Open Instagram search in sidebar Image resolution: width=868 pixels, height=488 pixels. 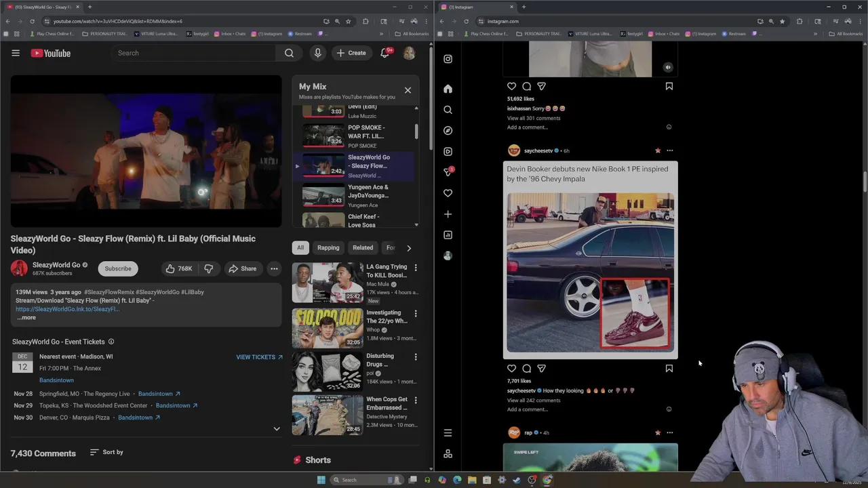[x=448, y=110]
